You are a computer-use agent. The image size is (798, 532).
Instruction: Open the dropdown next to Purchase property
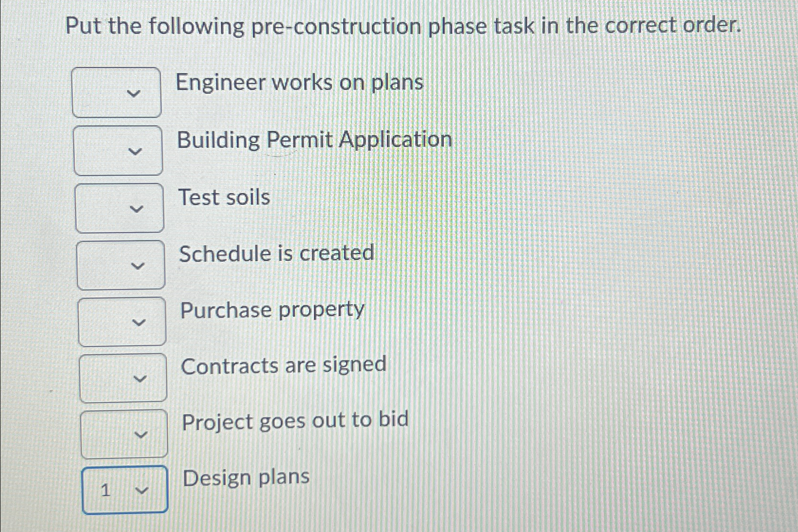click(122, 321)
